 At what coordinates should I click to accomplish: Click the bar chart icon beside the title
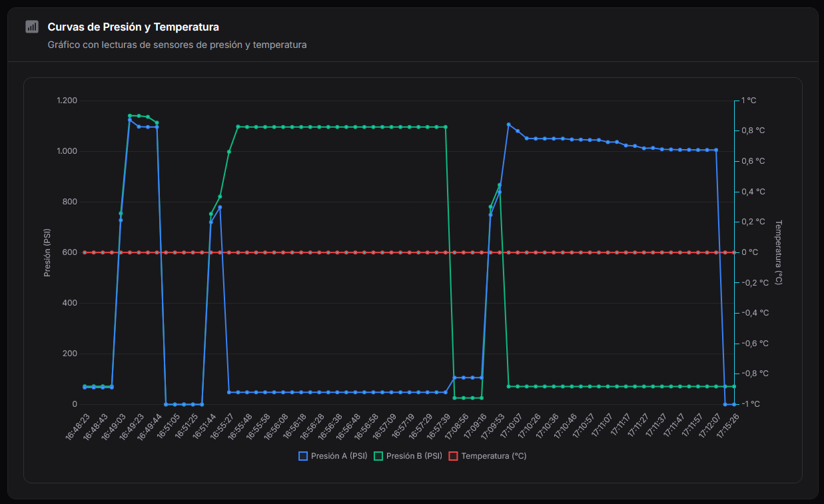(x=31, y=27)
